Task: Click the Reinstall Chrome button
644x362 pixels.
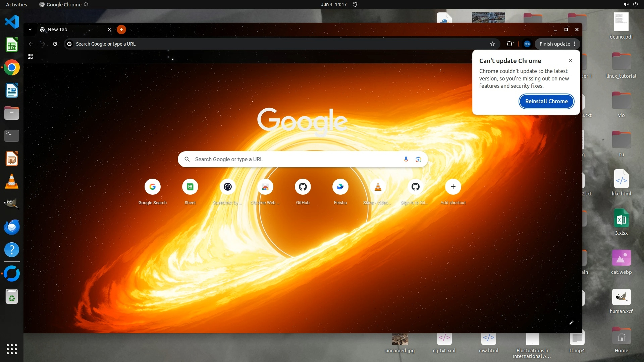Action: coord(546,101)
